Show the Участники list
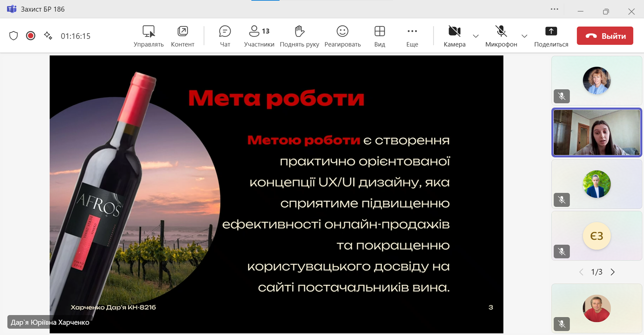 [x=259, y=36]
